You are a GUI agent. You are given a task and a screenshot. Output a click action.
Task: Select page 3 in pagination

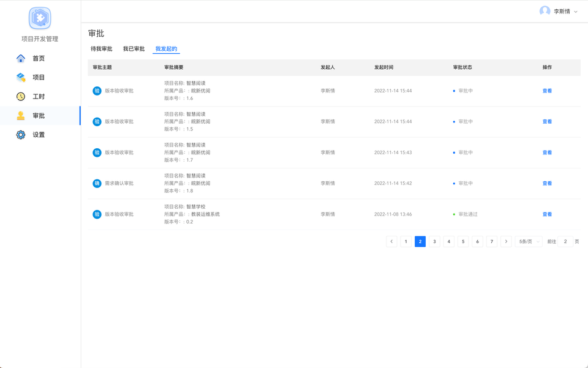click(434, 242)
